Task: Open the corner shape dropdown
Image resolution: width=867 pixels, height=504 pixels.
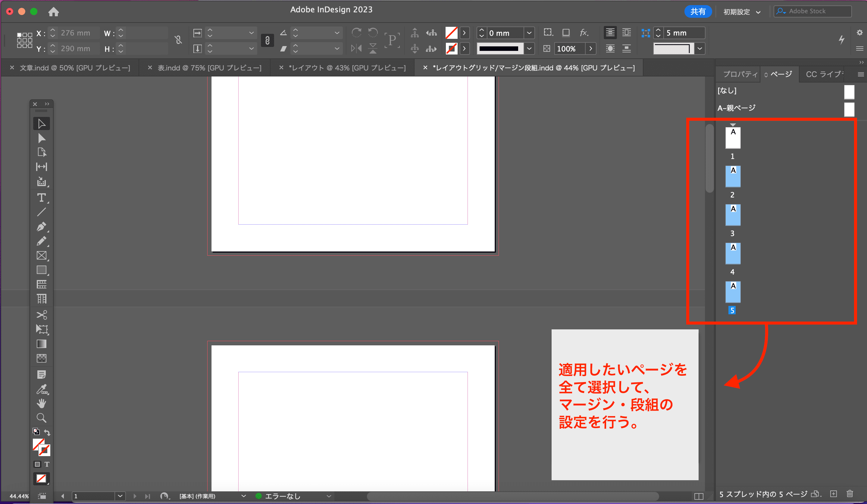Action: click(x=700, y=48)
